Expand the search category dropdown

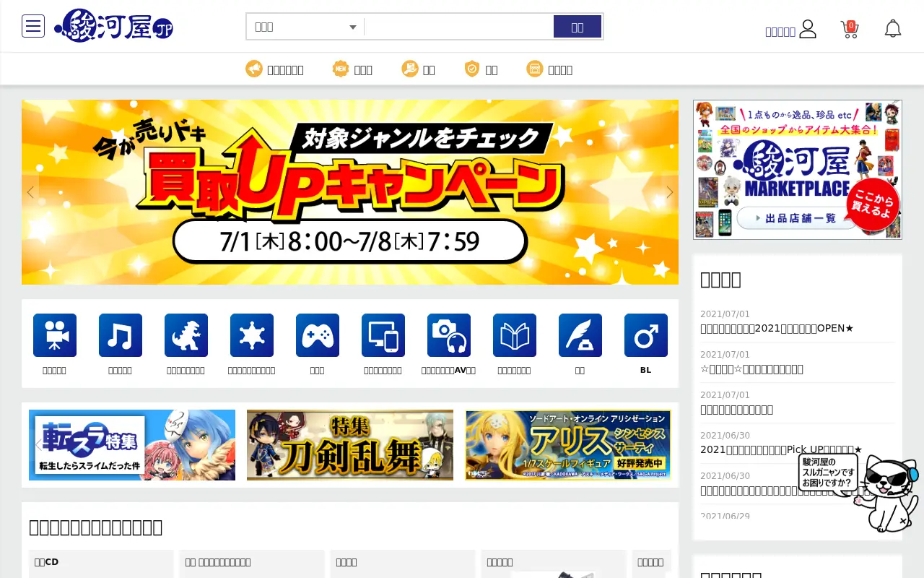pyautogui.click(x=305, y=27)
